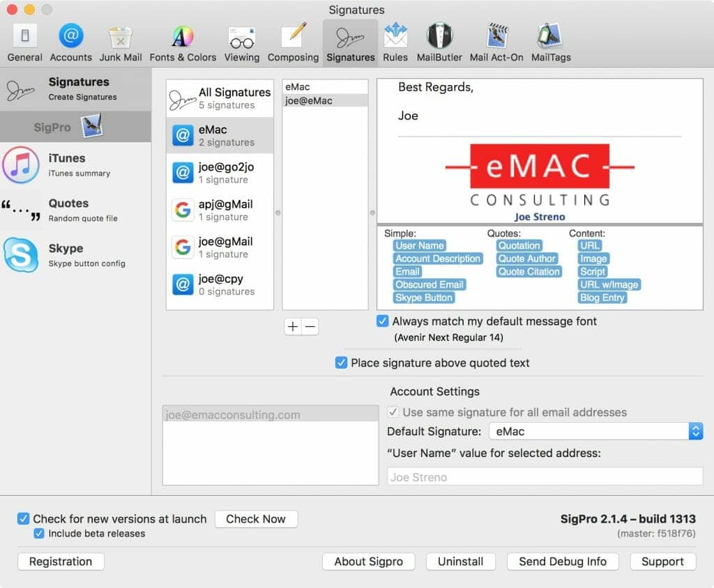This screenshot has height=588, width=714.
Task: Insert the Quotation token
Action: [519, 246]
